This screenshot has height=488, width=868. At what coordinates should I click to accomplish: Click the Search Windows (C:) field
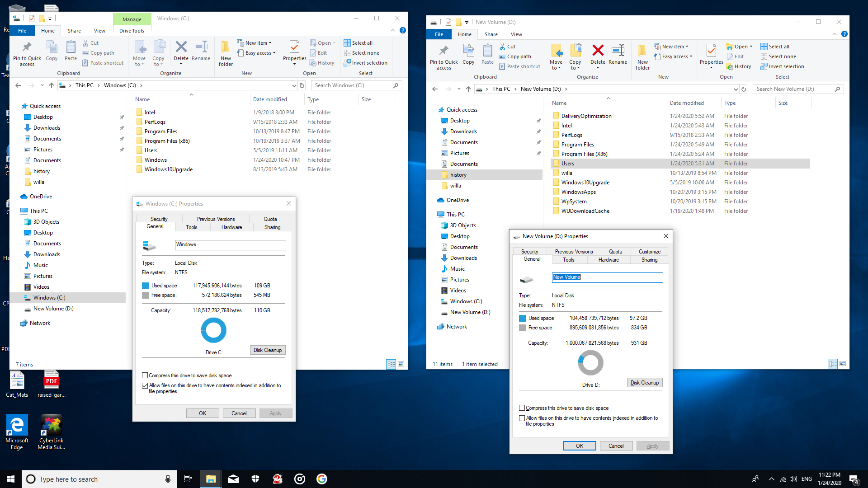pyautogui.click(x=357, y=85)
